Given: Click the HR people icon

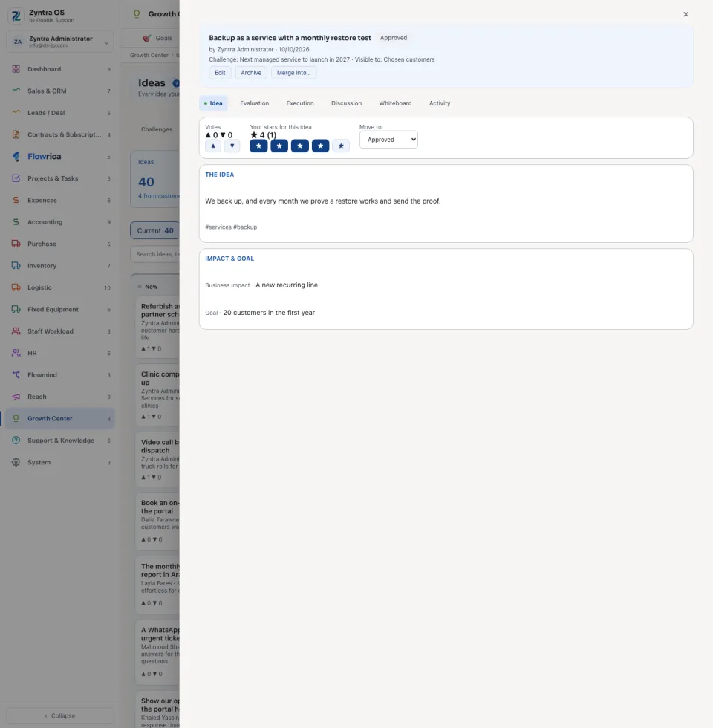Looking at the screenshot, I should (16, 353).
